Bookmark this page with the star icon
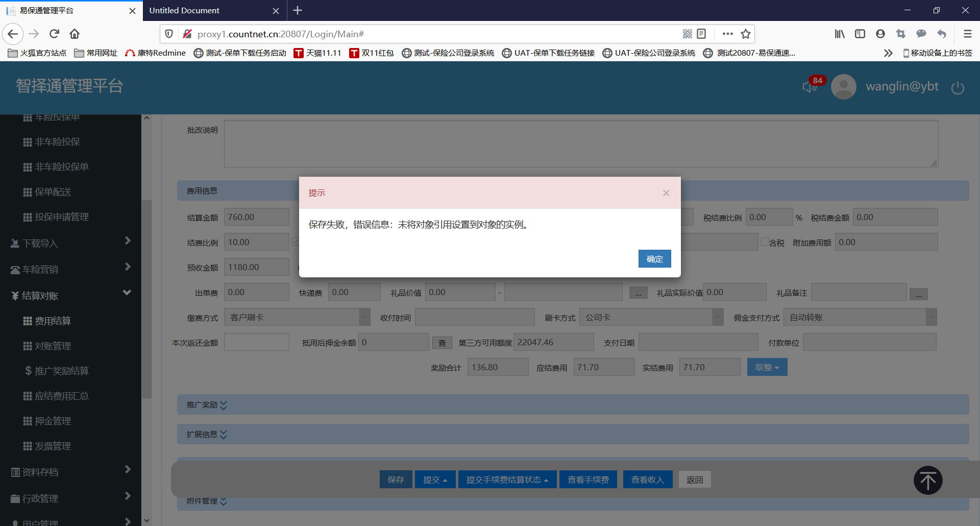This screenshot has height=526, width=980. [x=746, y=34]
